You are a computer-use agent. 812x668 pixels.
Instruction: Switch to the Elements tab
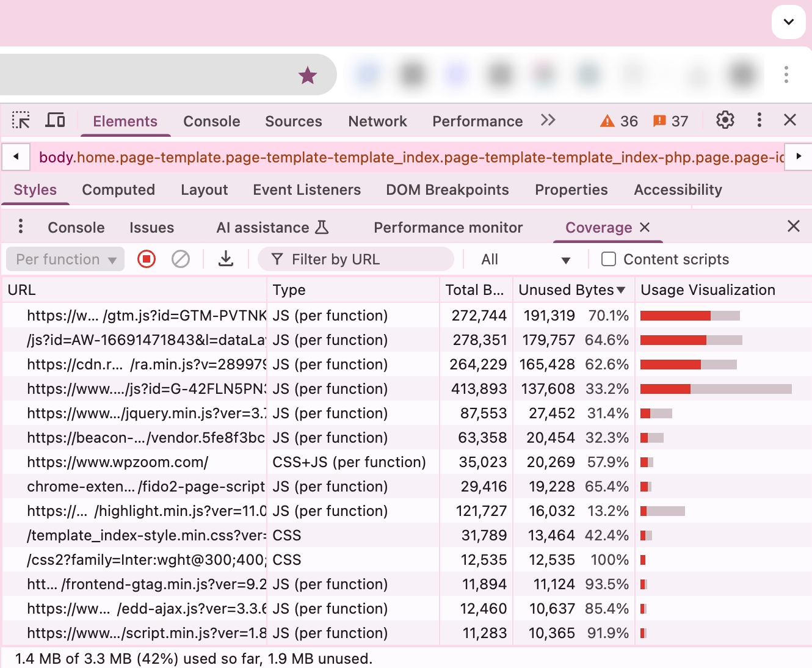click(125, 121)
